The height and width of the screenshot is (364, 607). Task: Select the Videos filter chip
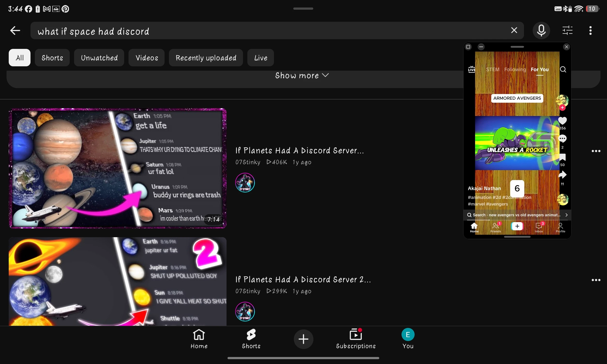coord(147,58)
